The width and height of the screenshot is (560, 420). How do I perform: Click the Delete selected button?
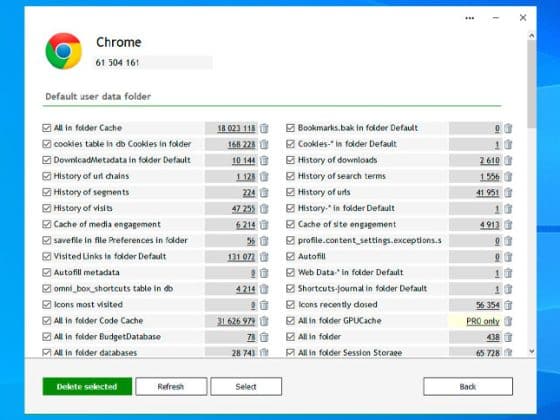87,386
